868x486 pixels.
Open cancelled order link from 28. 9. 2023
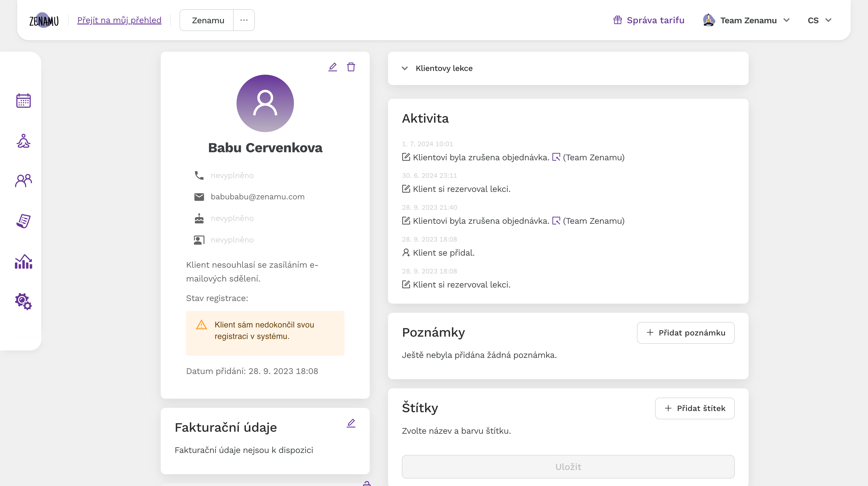556,221
